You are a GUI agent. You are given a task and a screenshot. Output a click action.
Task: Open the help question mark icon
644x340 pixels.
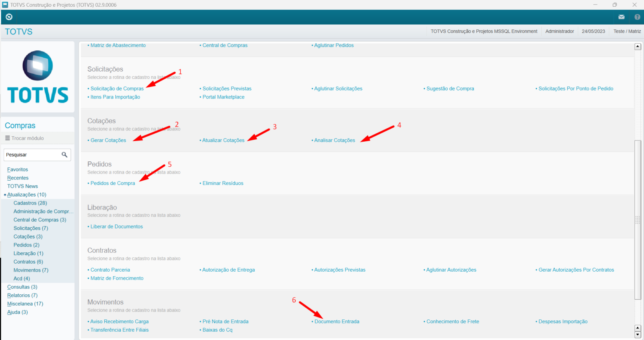point(637,17)
